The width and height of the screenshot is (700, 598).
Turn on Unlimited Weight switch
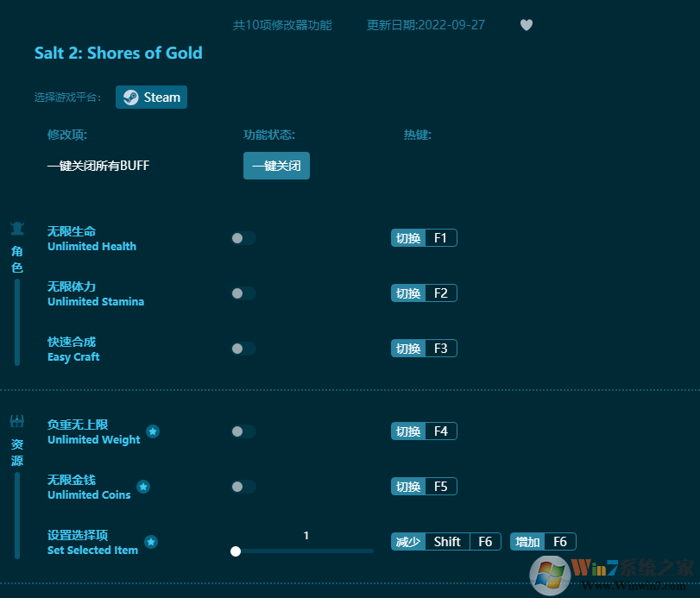[243, 431]
